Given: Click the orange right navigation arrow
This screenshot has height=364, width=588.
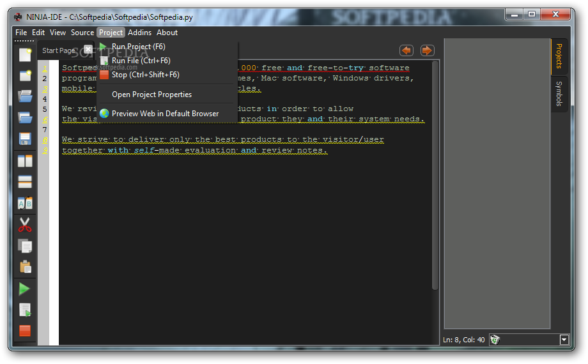Looking at the screenshot, I should tap(427, 50).
